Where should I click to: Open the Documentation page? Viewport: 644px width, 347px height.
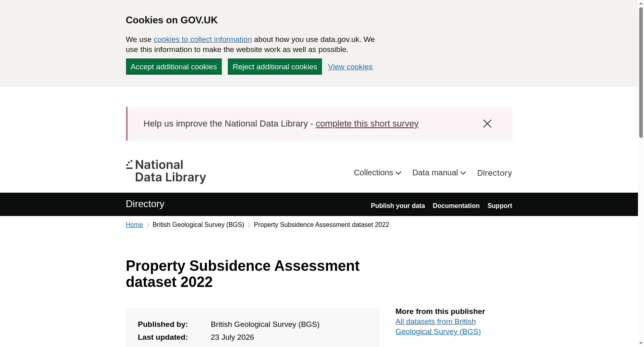point(456,206)
